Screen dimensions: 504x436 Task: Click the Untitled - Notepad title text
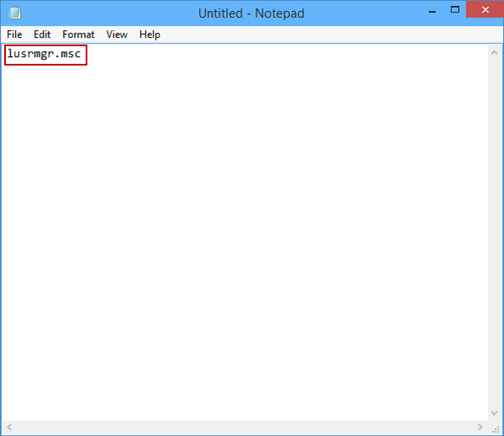[251, 13]
